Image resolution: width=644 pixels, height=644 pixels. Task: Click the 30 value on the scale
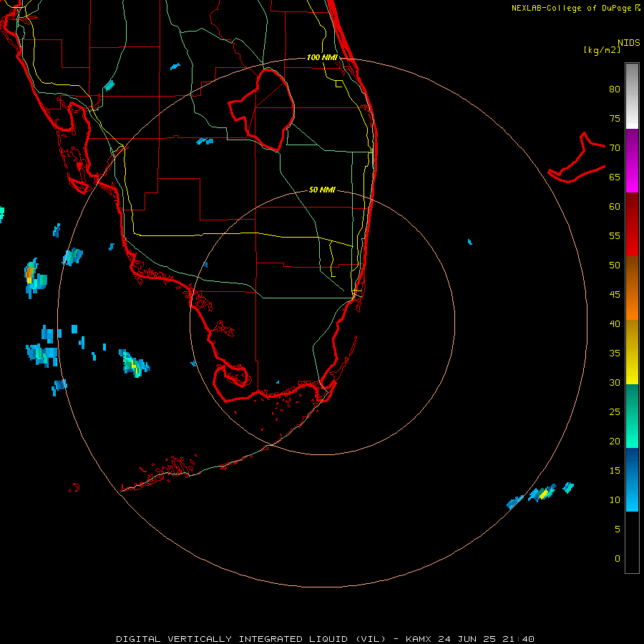pos(615,382)
